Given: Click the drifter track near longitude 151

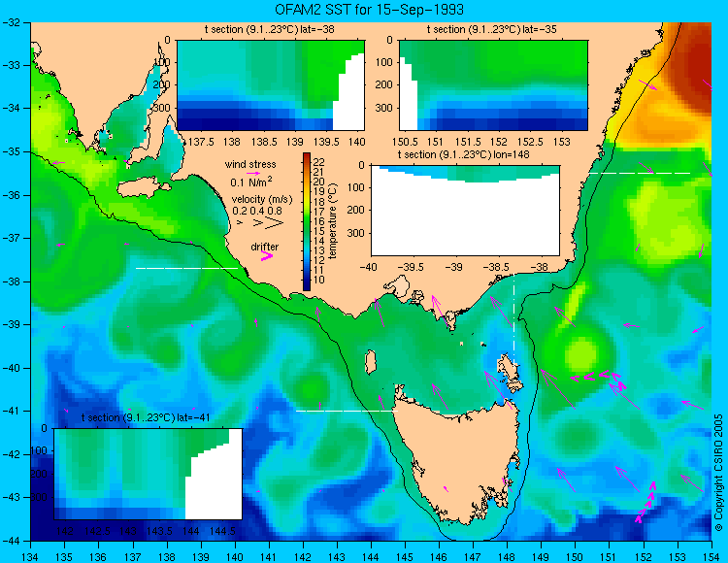Looking at the screenshot, I should coord(599,379).
